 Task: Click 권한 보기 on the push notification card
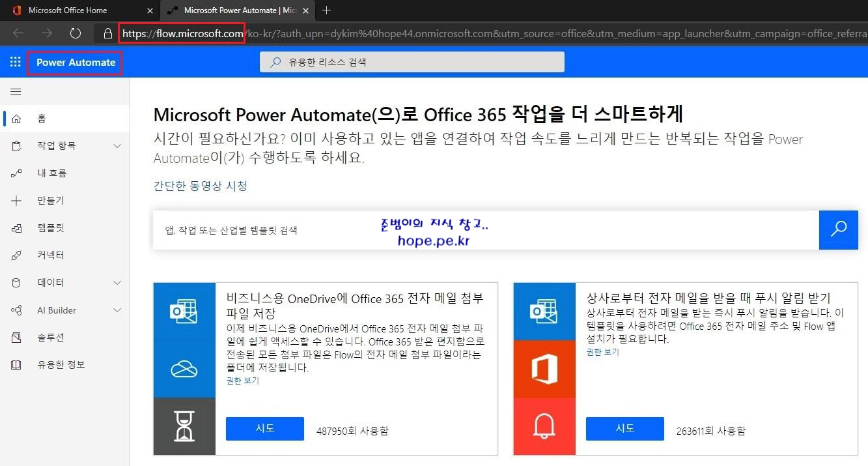(x=603, y=352)
